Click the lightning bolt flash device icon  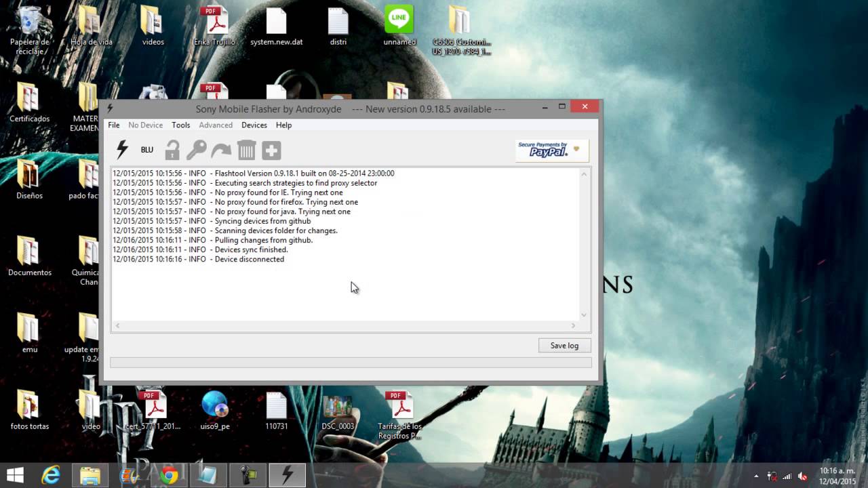coord(122,150)
